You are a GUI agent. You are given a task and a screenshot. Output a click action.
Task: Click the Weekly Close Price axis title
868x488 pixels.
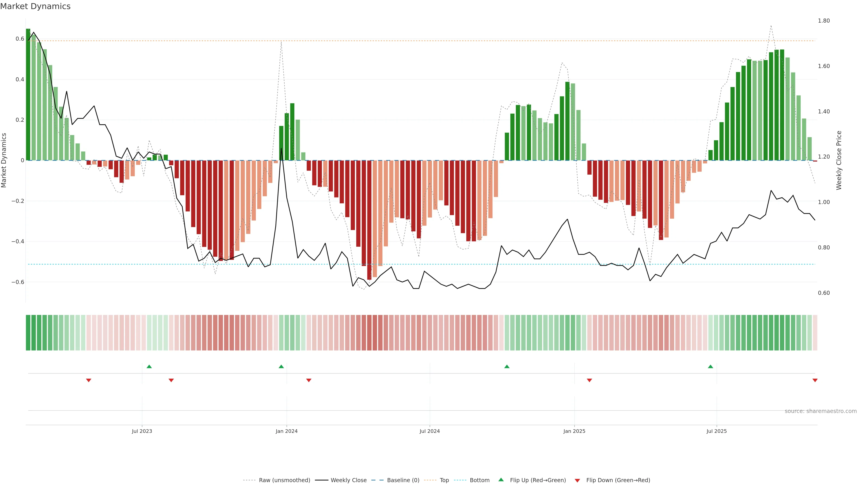point(839,160)
